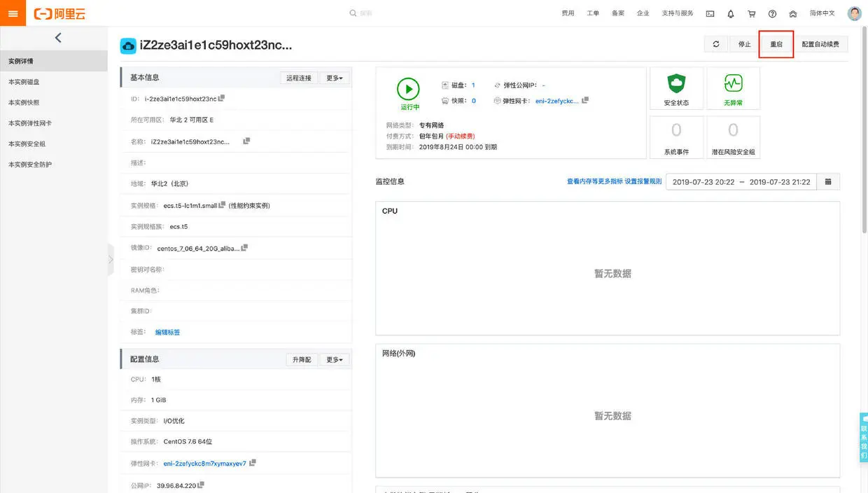Viewport: 868px width, 493px height.
Task: Open the 工单 menu in header
Action: 593,13
